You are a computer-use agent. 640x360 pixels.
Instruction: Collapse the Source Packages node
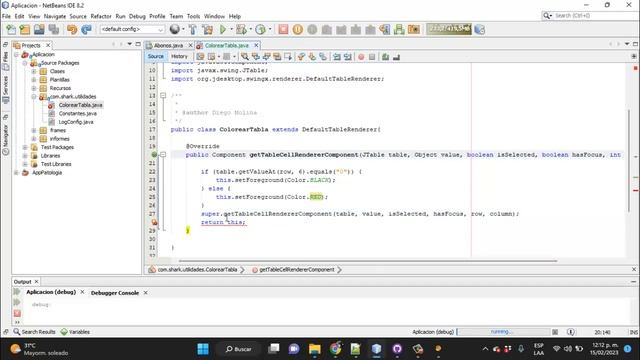[x=25, y=63]
